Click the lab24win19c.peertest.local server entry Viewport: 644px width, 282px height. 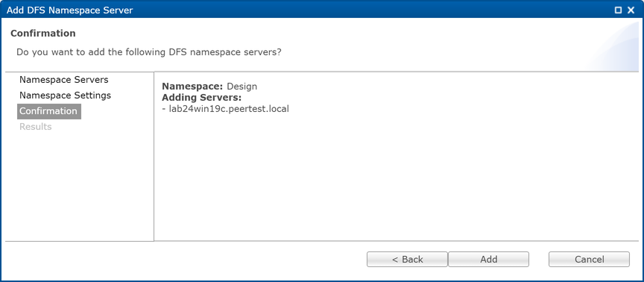pyautogui.click(x=226, y=110)
